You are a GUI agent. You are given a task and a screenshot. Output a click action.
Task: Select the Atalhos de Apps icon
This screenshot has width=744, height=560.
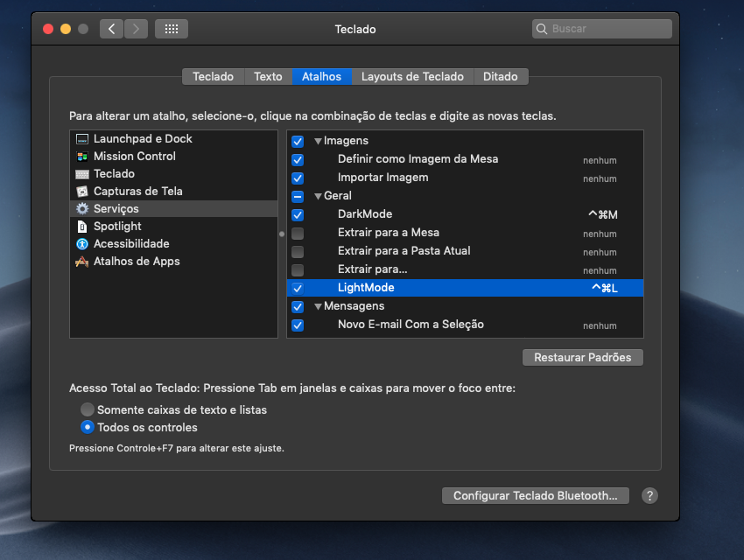coord(82,262)
